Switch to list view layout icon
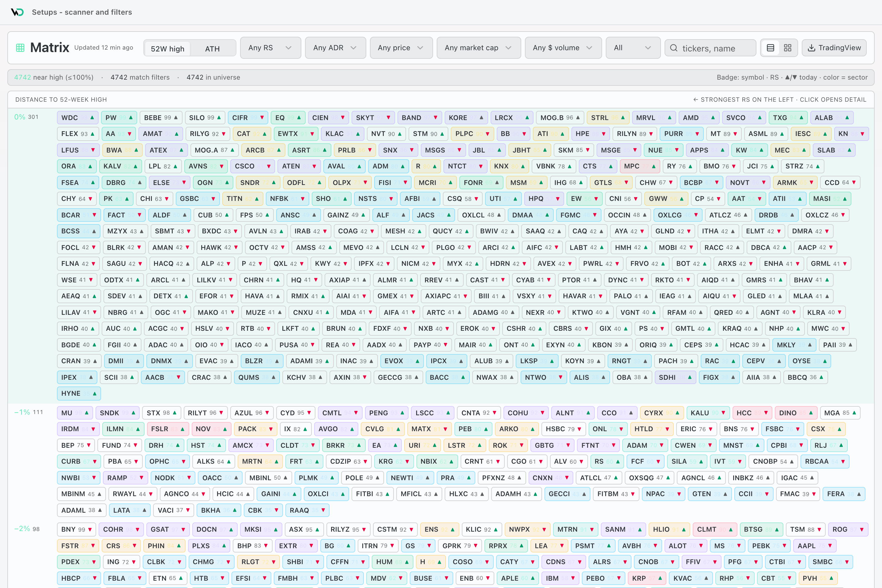Image resolution: width=882 pixels, height=588 pixels. point(770,48)
